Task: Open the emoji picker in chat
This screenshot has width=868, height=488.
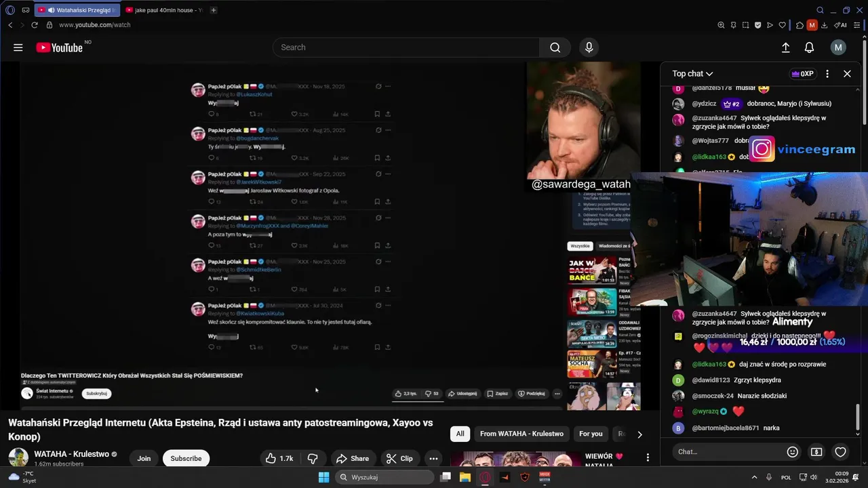Action: pos(792,452)
